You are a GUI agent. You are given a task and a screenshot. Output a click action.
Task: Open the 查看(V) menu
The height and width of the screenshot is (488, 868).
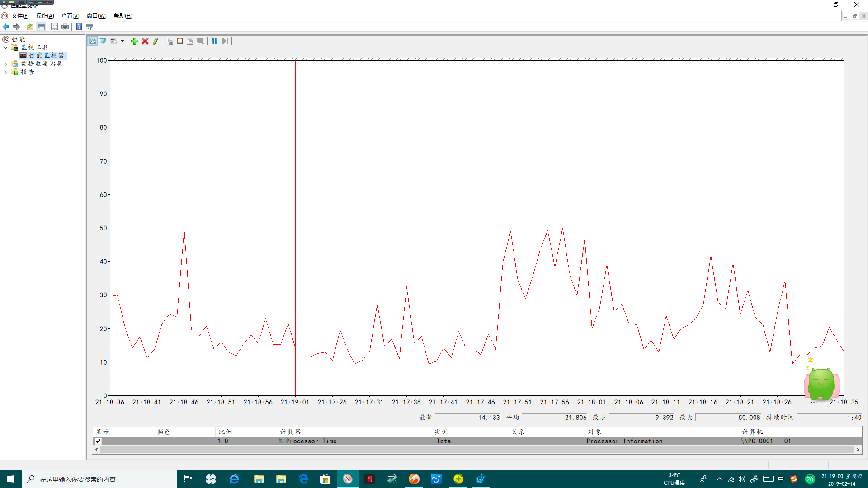(x=70, y=16)
